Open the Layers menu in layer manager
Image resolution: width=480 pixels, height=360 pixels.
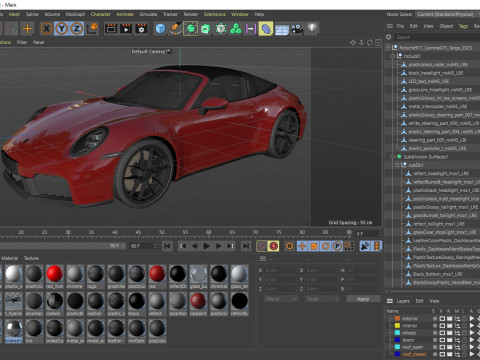403,301
